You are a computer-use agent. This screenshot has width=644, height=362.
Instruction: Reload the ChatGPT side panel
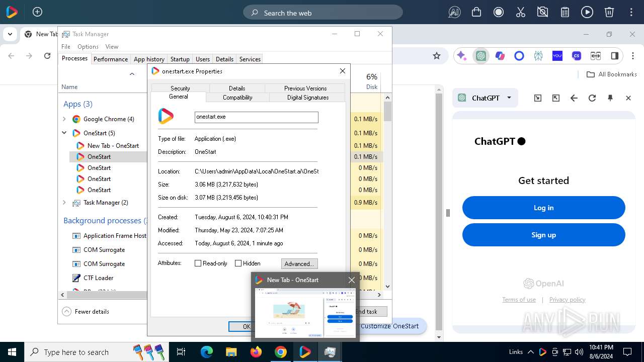(x=592, y=98)
